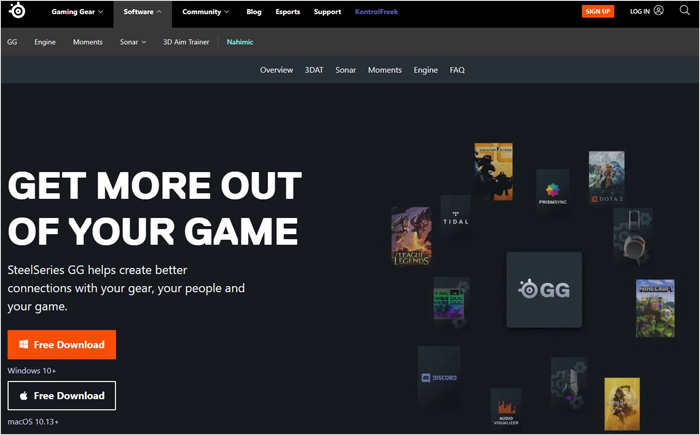Click the LOG IN link

tap(639, 11)
